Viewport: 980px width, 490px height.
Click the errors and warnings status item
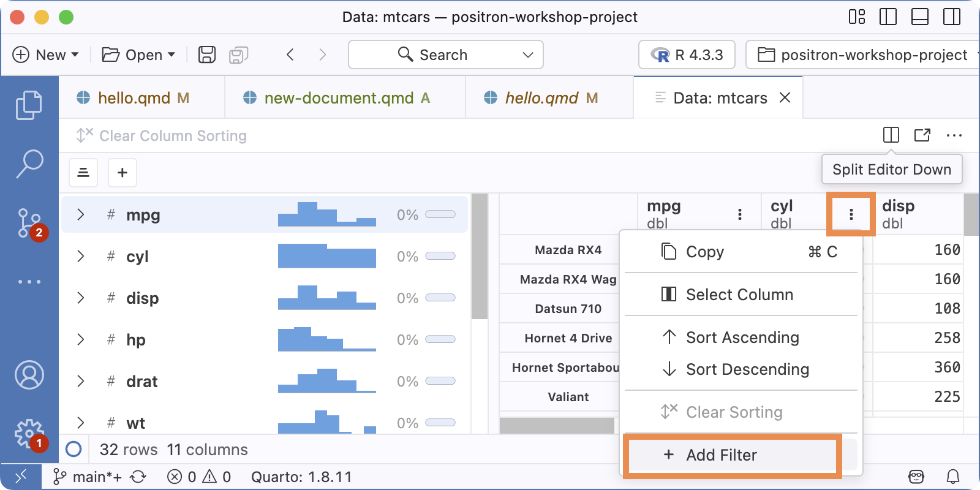click(200, 477)
